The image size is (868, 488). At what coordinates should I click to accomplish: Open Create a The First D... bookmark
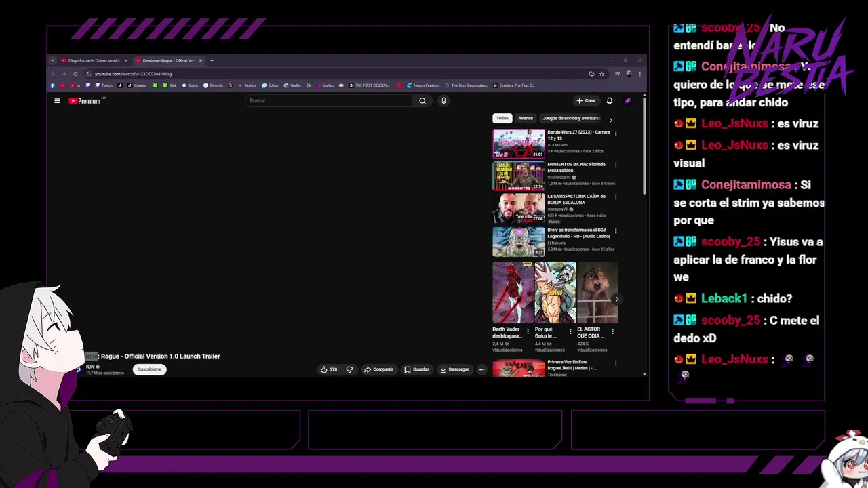(514, 85)
